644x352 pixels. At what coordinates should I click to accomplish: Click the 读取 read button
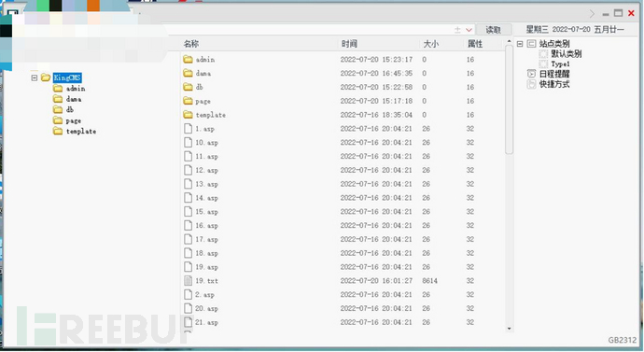click(494, 30)
